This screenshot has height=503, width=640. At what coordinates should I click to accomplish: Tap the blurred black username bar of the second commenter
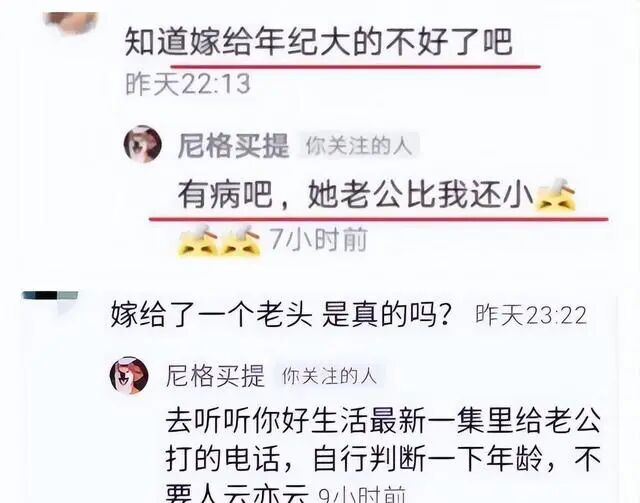point(50,295)
